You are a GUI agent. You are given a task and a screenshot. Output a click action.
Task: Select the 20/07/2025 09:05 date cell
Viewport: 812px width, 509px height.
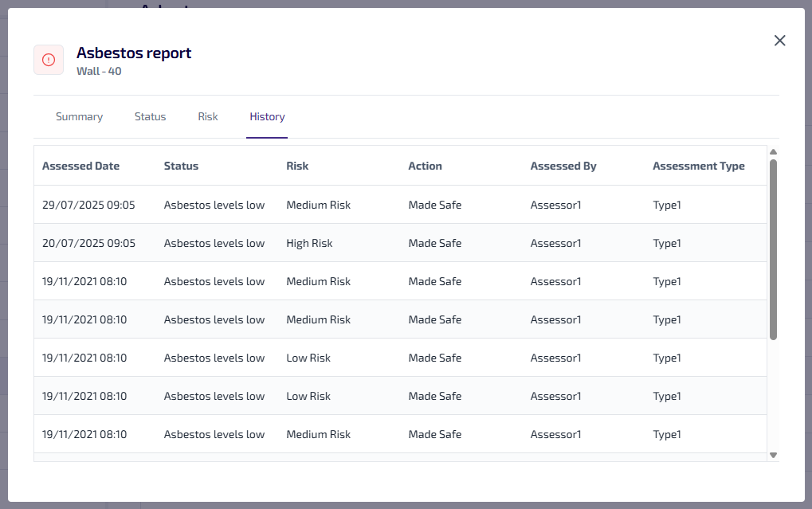tap(88, 243)
